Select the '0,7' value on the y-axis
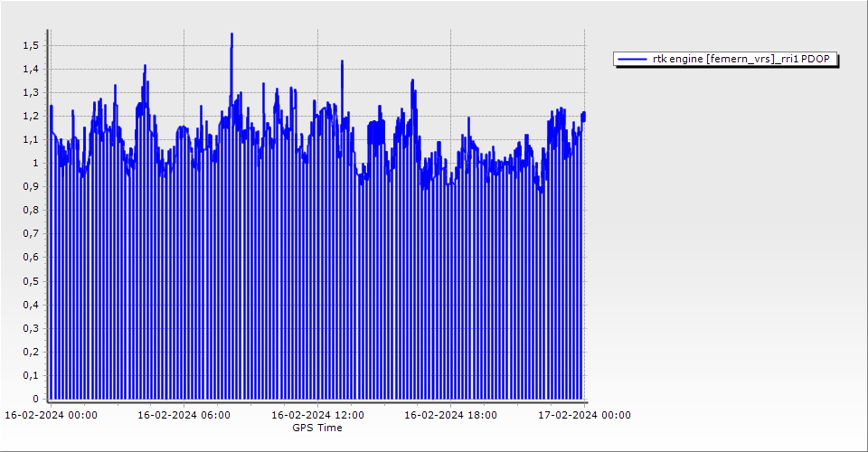The height and width of the screenshot is (452, 868). point(31,233)
